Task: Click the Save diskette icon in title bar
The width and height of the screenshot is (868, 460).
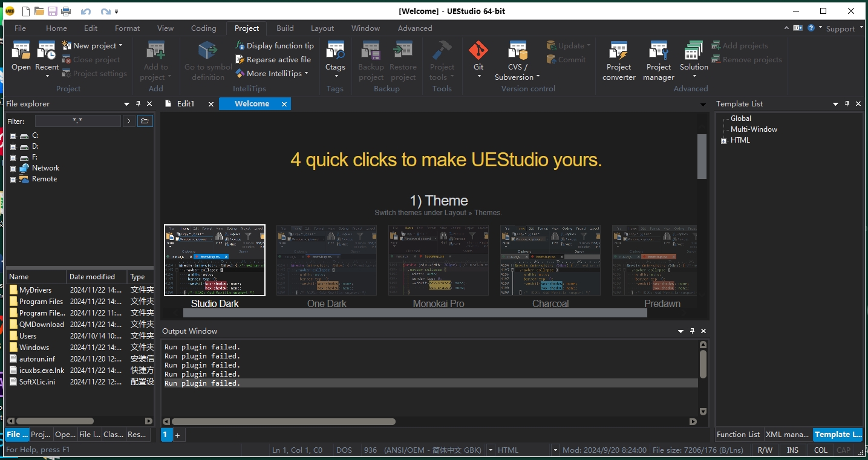Action: [53, 11]
